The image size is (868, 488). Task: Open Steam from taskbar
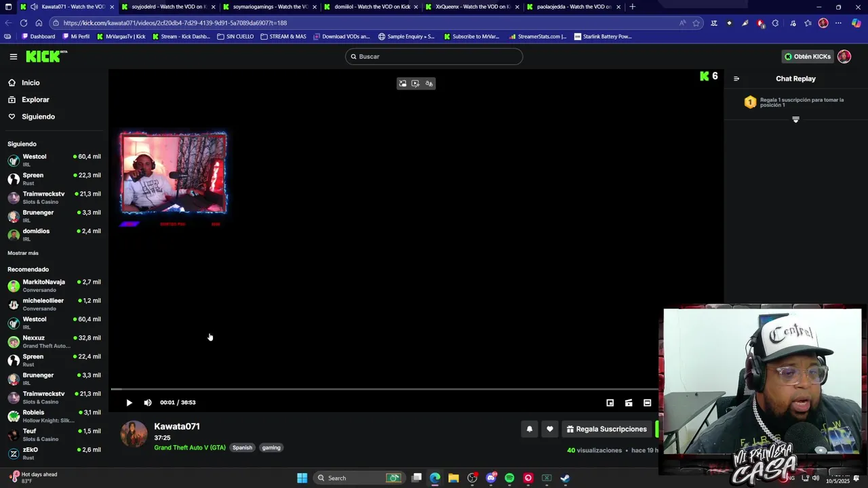(565, 478)
